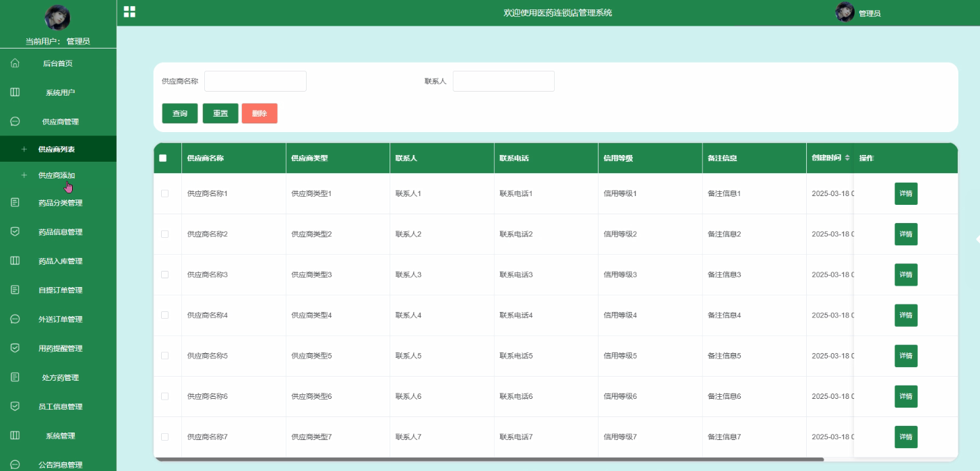
Task: Click the plus icon beside 供应商列表
Action: click(x=24, y=149)
